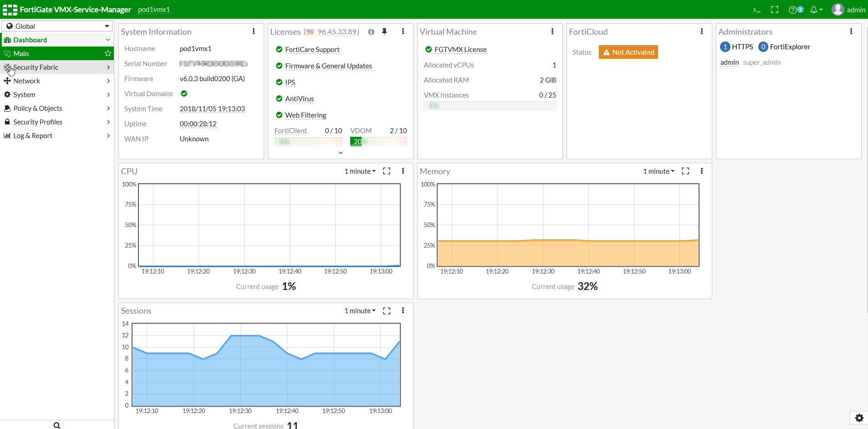Image resolution: width=868 pixels, height=429 pixels.
Task: Click FortiCloud Not Activated button
Action: [x=628, y=52]
